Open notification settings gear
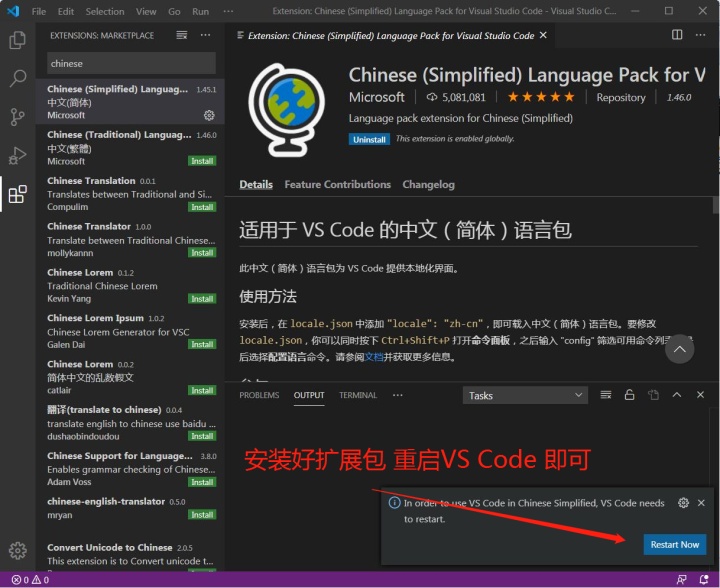The image size is (720, 588). pos(683,503)
